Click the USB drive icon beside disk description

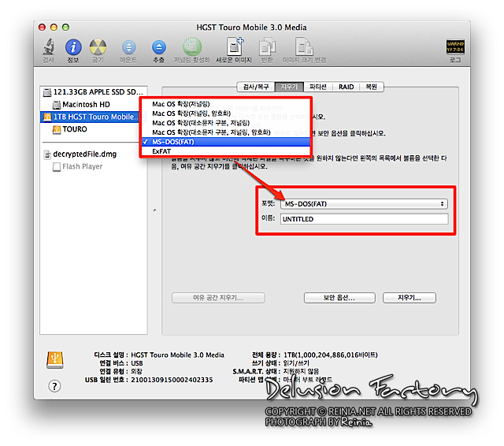(x=54, y=360)
